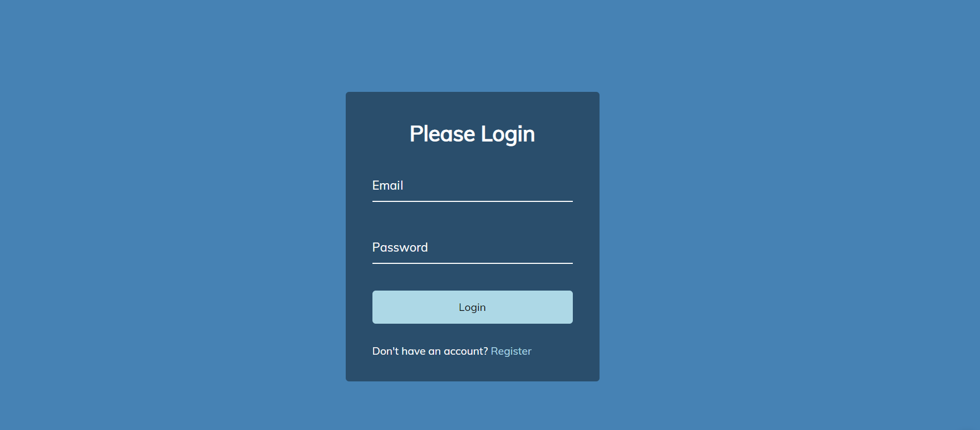Viewport: 980px width, 430px height.
Task: Click the "Don't have an account?" text
Action: [430, 351]
